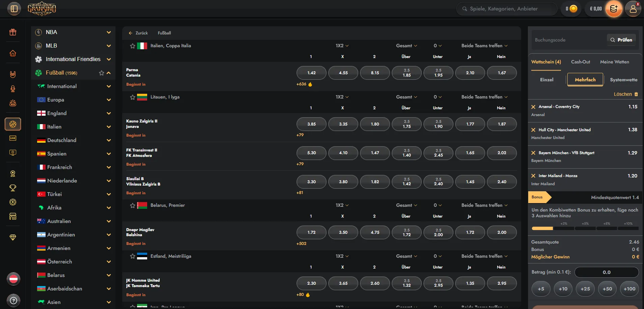Select the Mehrfach bet type
The width and height of the screenshot is (644, 309).
tap(585, 80)
